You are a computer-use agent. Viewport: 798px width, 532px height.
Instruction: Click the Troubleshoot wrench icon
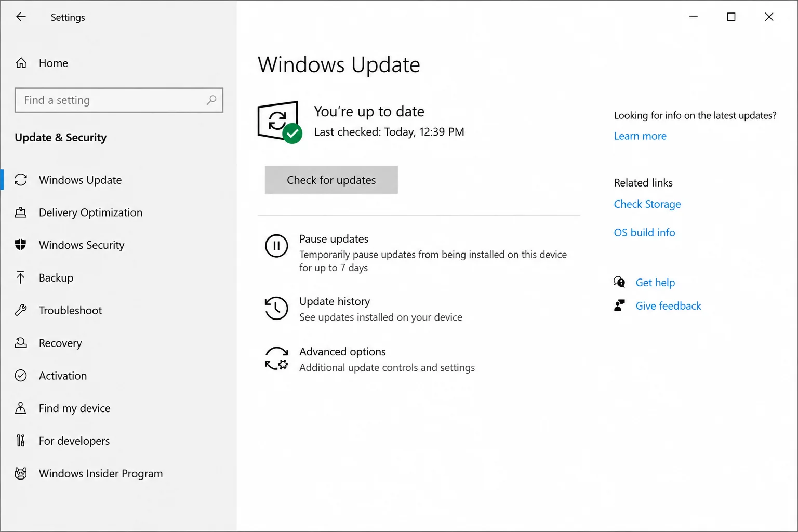[x=21, y=310]
